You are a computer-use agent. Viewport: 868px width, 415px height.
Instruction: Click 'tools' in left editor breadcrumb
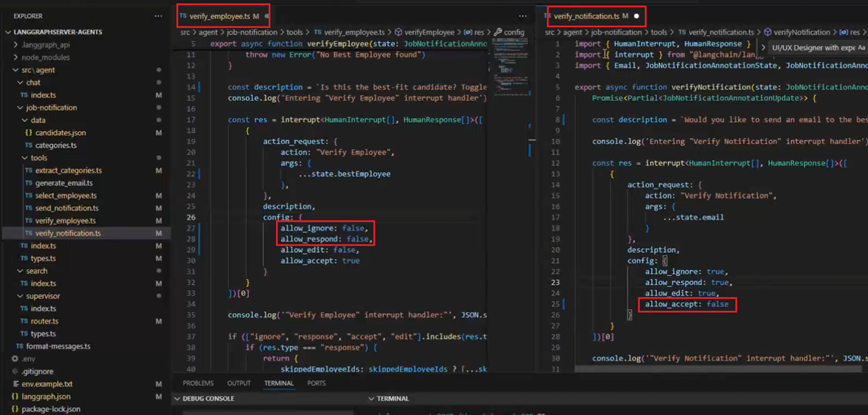pyautogui.click(x=295, y=32)
